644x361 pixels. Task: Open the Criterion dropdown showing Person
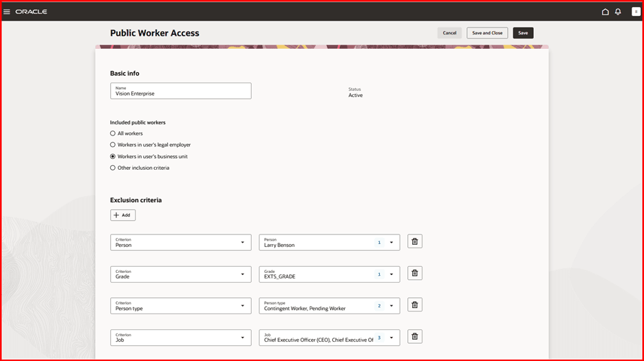click(x=181, y=242)
